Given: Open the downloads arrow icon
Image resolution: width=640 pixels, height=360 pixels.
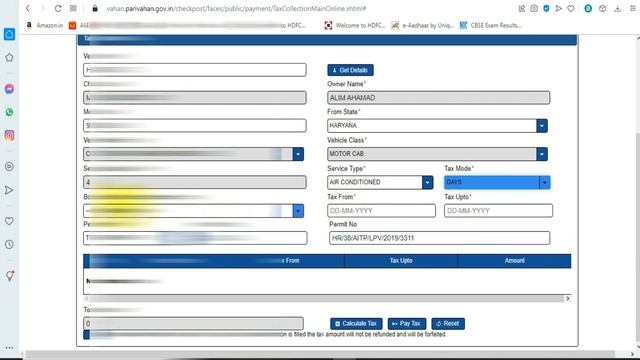Looking at the screenshot, I should [x=618, y=8].
